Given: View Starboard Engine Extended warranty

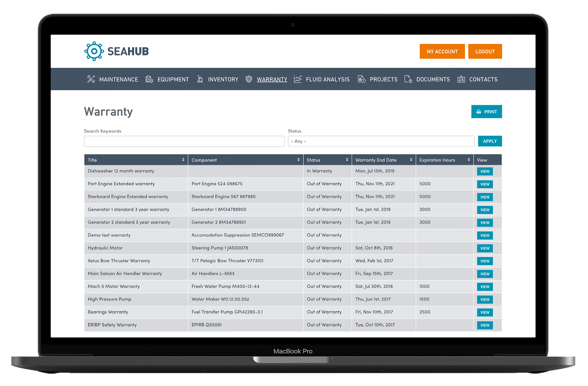Looking at the screenshot, I should click(x=485, y=197).
